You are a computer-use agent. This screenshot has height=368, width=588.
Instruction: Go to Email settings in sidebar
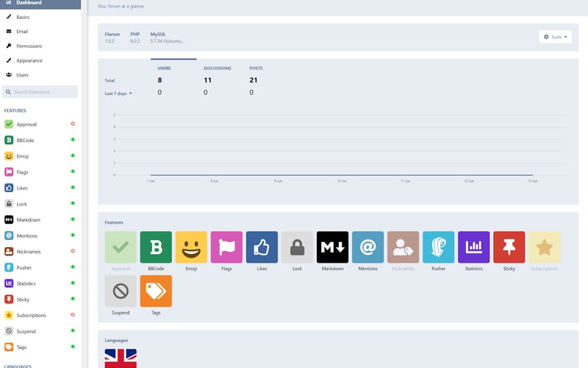[x=40, y=32]
